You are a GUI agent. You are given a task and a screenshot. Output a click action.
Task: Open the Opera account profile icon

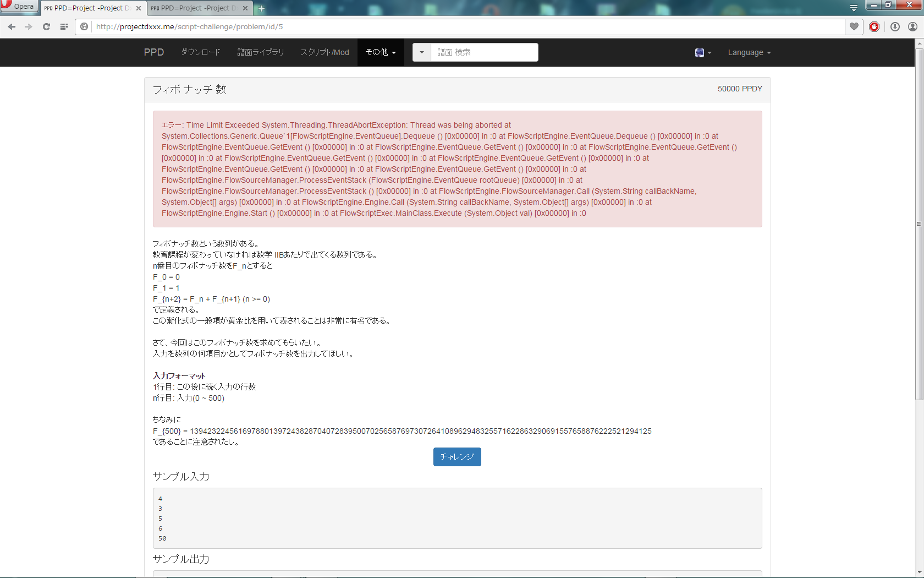pyautogui.click(x=912, y=26)
